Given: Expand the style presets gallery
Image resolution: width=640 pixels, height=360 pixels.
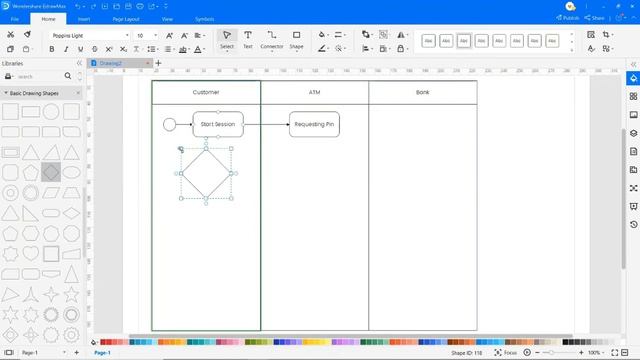Looking at the screenshot, I should pyautogui.click(x=572, y=49).
